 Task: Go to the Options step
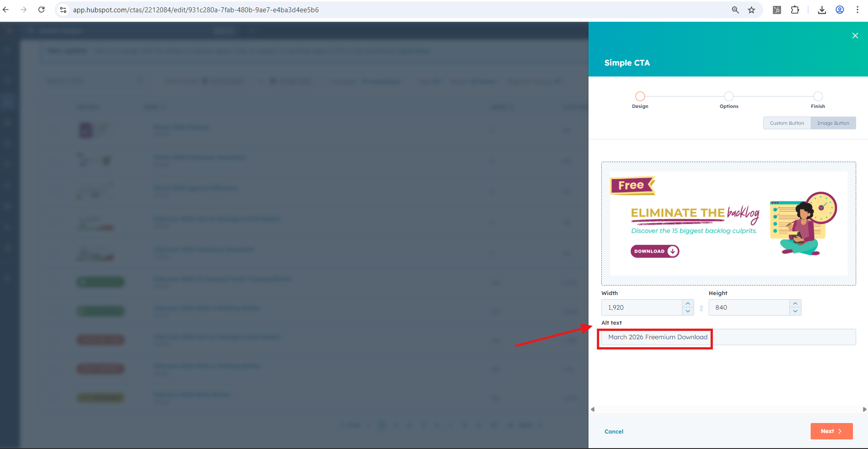click(729, 97)
